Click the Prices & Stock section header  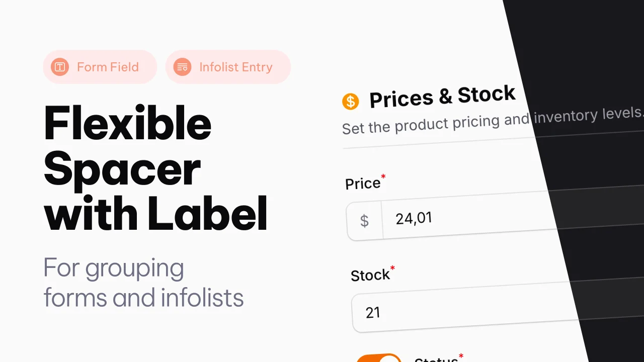click(x=443, y=97)
